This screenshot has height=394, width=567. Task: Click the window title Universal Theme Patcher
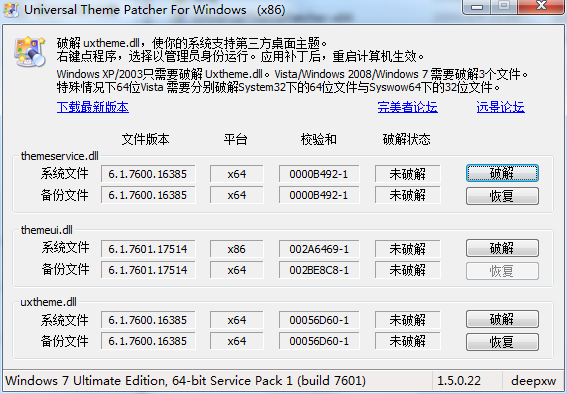point(154,10)
